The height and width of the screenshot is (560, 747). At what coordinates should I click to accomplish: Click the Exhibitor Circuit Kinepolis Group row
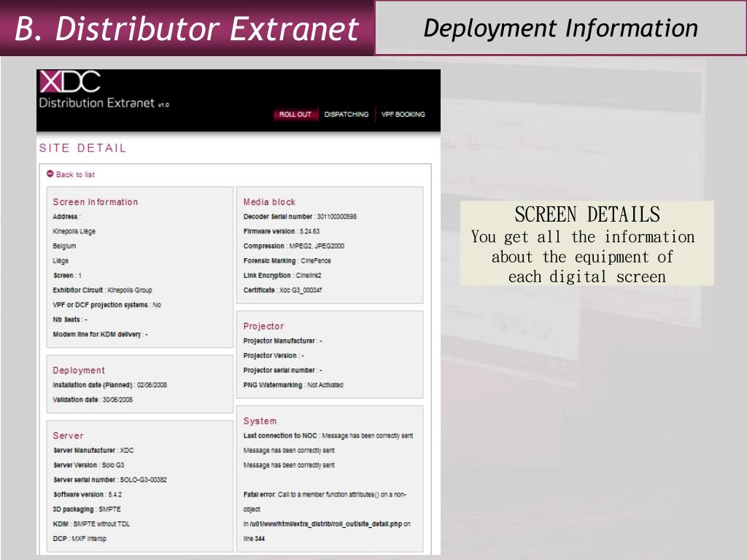[102, 290]
